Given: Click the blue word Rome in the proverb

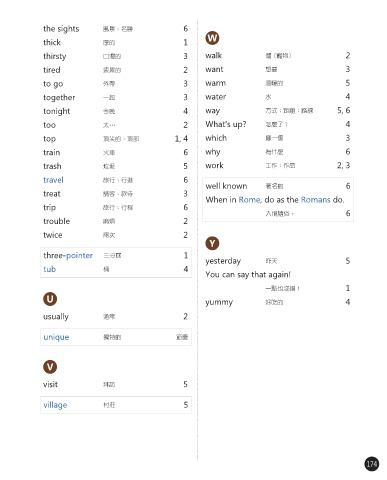Looking at the screenshot, I should point(250,200).
